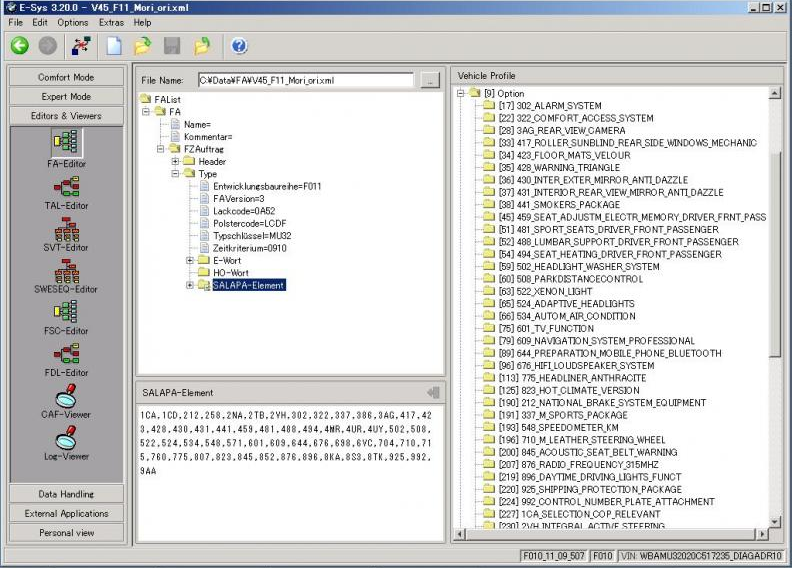This screenshot has width=793, height=568.
Task: Click the VIN status bar entry
Action: [702, 555]
